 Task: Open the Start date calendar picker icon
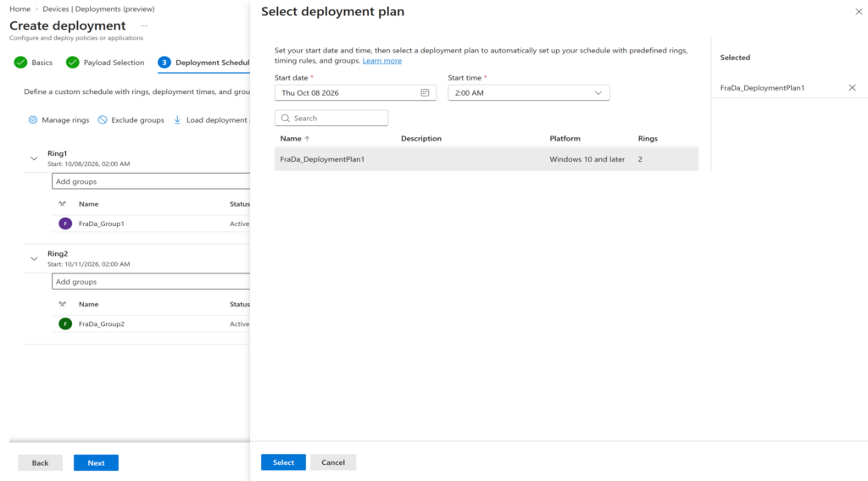point(425,93)
